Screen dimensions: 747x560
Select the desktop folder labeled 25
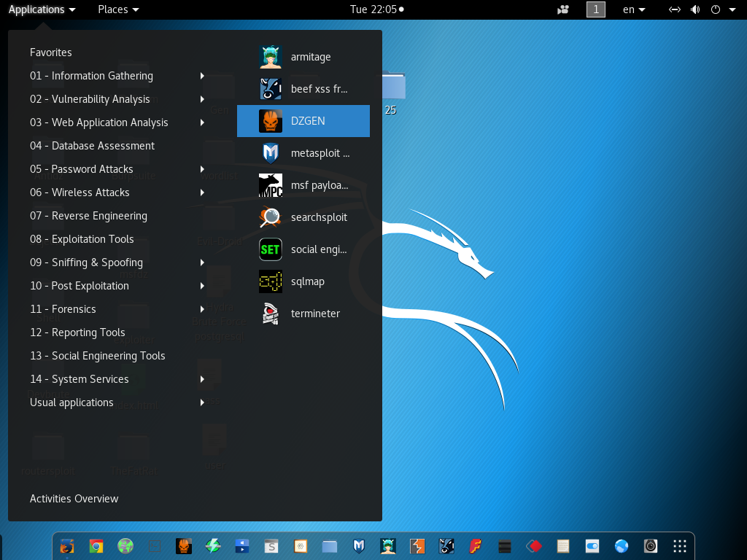click(x=392, y=93)
